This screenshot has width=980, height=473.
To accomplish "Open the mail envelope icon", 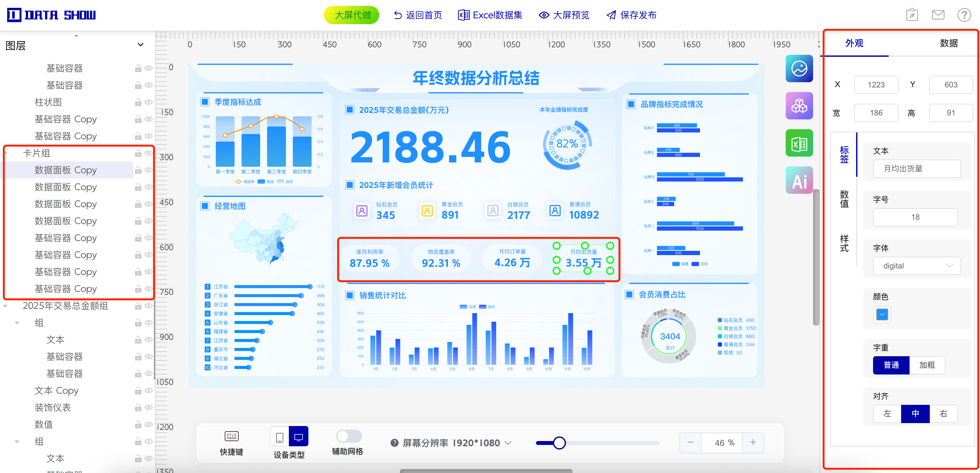I will pyautogui.click(x=938, y=15).
